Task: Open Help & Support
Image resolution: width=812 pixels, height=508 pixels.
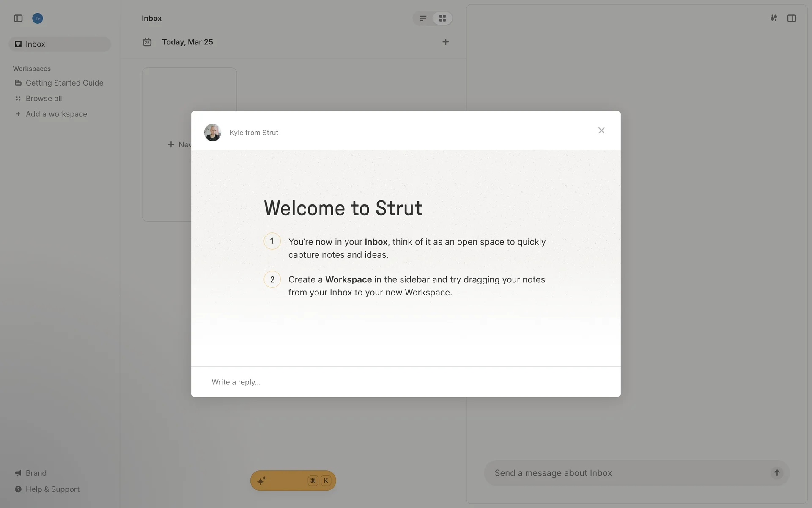Action: pyautogui.click(x=52, y=489)
